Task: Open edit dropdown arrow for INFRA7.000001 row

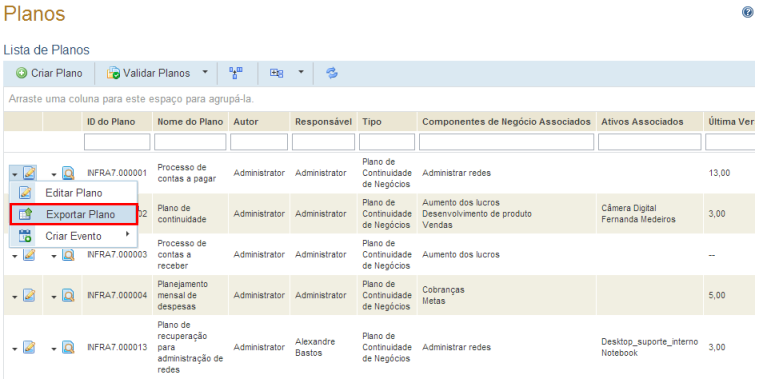Action: 15,174
